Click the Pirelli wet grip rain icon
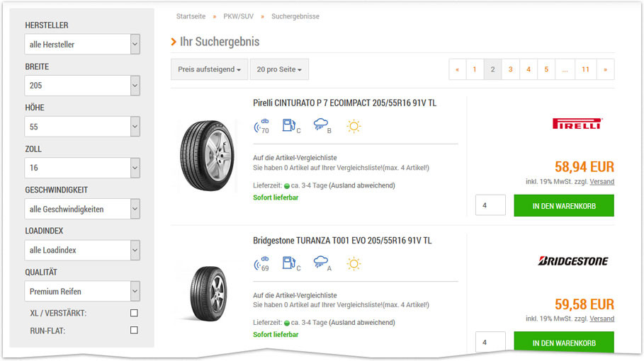644x361 pixels. 322,127
